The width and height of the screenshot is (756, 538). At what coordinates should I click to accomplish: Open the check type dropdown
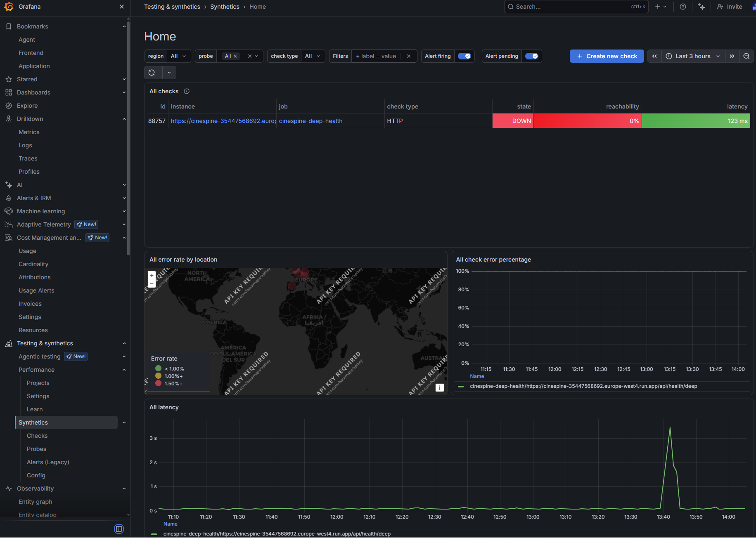(x=313, y=56)
